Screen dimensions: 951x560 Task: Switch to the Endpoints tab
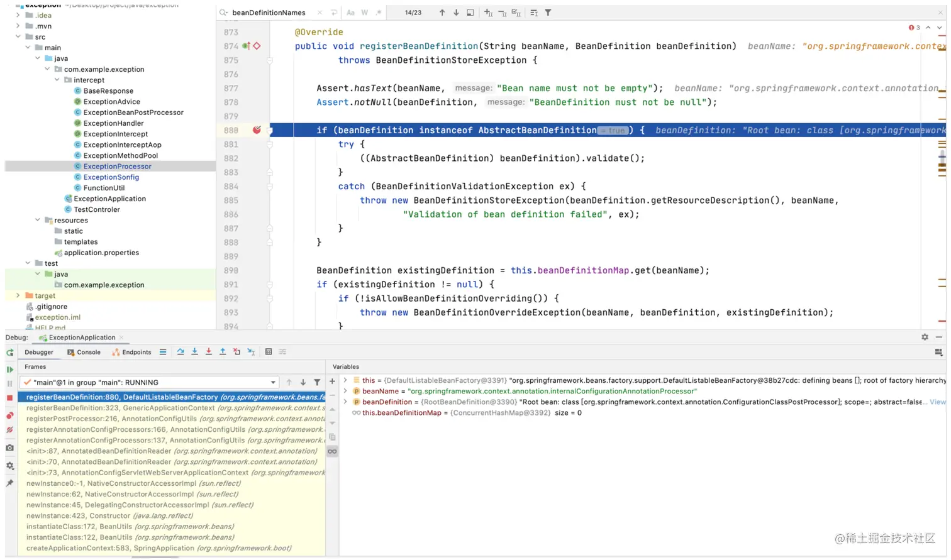point(131,352)
